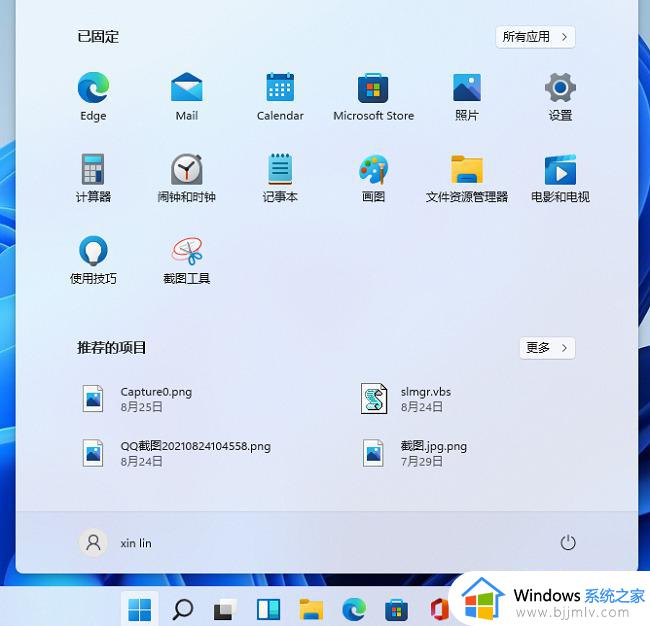Open 设置 settings gear
Image resolution: width=650 pixels, height=626 pixels.
[560, 97]
